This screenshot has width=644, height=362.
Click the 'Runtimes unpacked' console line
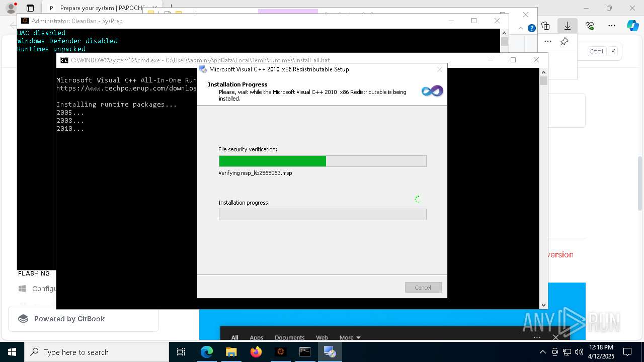click(51, 49)
